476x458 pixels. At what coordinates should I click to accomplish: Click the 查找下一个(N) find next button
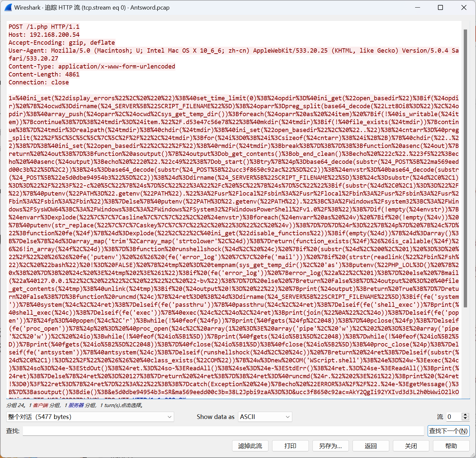[x=449, y=431]
